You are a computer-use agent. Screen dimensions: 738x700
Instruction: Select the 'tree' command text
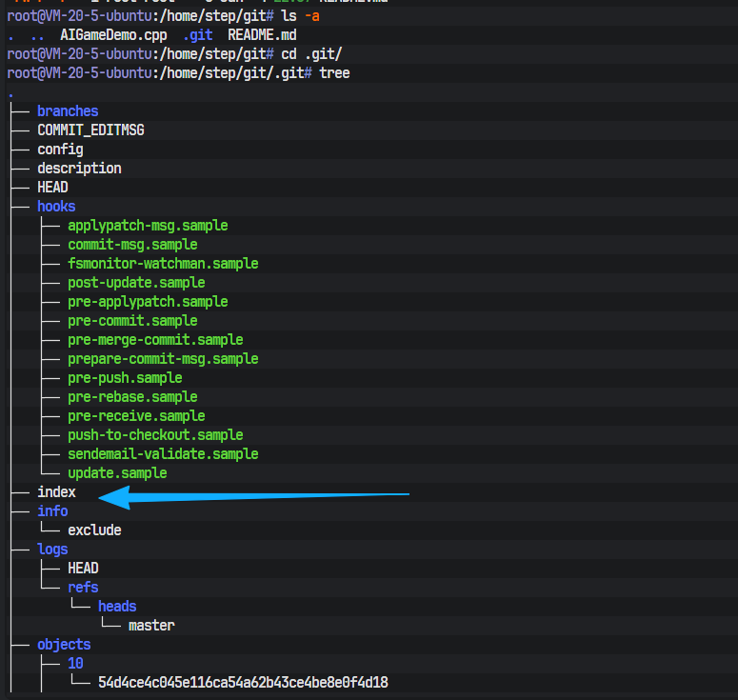[334, 73]
